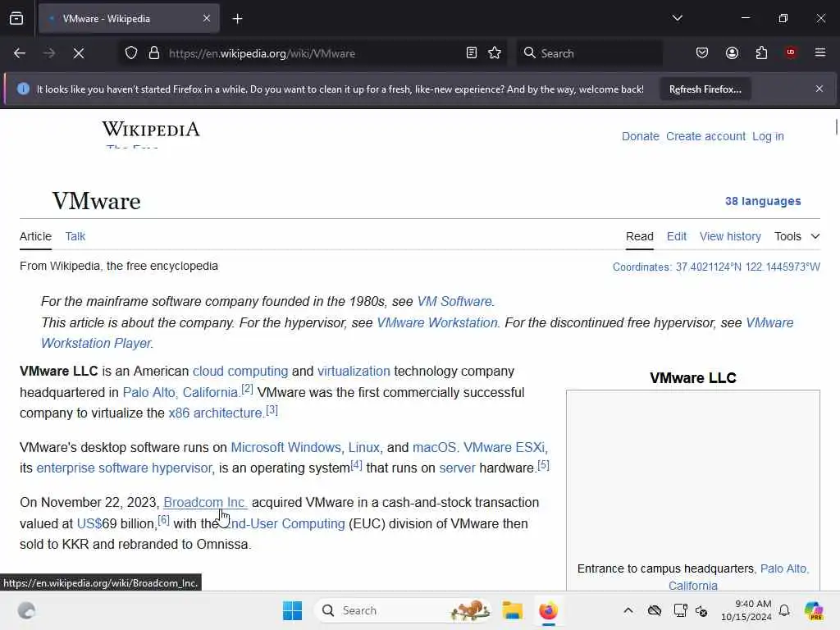Open tracking protection shield panel
The image size is (840, 630).
[x=131, y=53]
